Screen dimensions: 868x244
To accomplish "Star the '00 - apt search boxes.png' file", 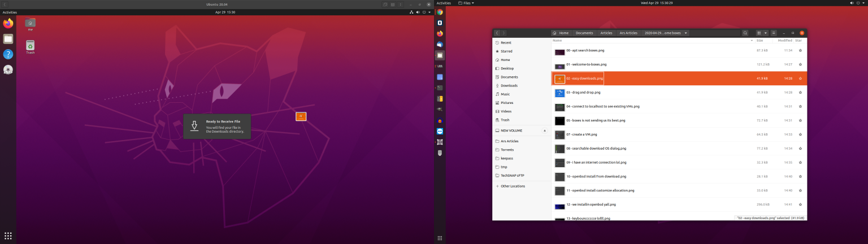I will [x=800, y=50].
